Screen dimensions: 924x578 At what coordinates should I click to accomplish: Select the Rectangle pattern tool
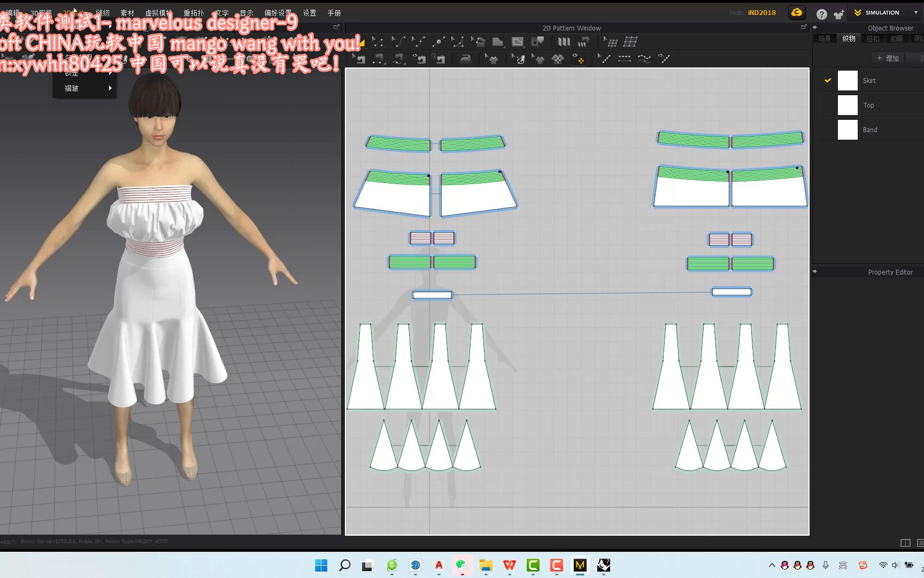pyautogui.click(x=518, y=42)
